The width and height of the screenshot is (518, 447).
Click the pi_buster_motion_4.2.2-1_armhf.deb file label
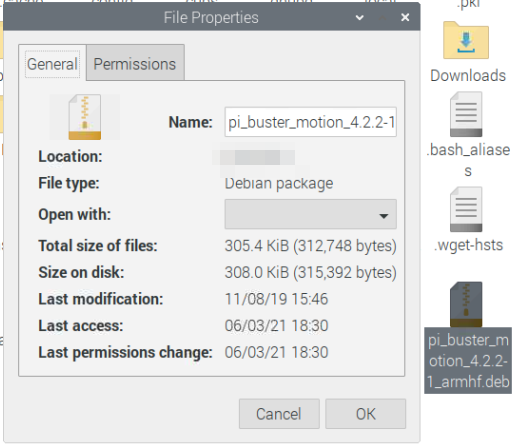468,361
